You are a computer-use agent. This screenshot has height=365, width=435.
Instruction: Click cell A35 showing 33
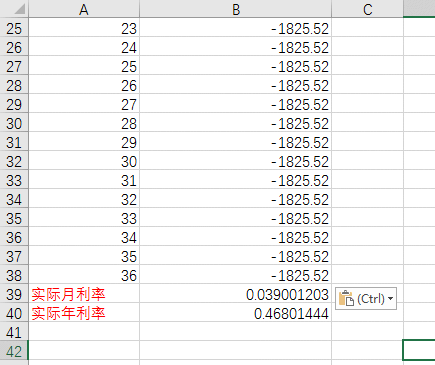[84, 218]
